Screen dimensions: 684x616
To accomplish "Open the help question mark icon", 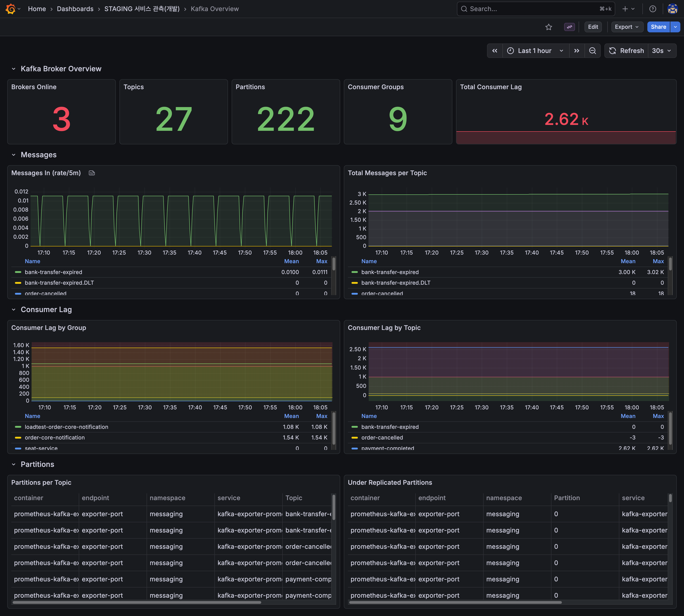I will pos(653,9).
